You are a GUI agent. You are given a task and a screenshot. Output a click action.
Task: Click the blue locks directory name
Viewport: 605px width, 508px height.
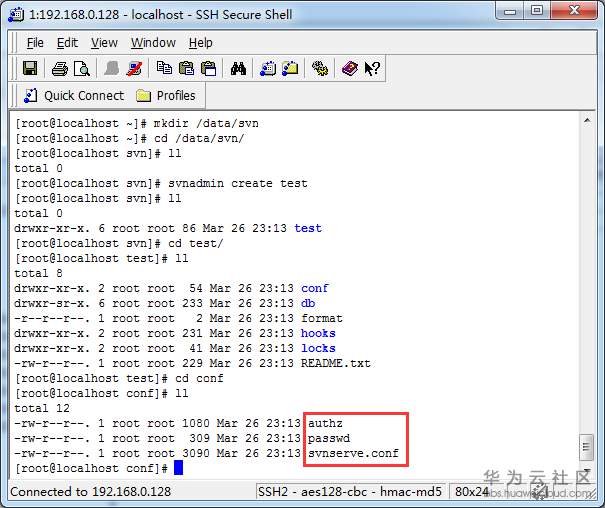click(318, 348)
